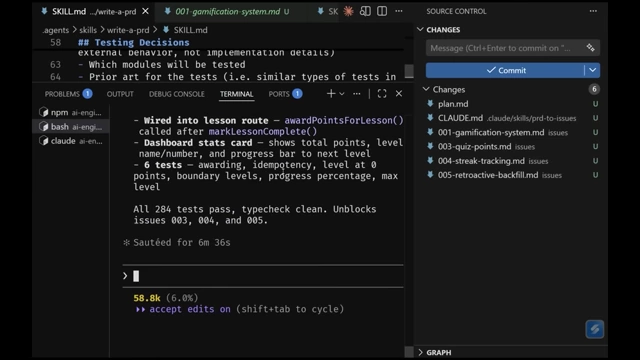
Task: Open the partially visible SK tab
Action: click(x=329, y=11)
